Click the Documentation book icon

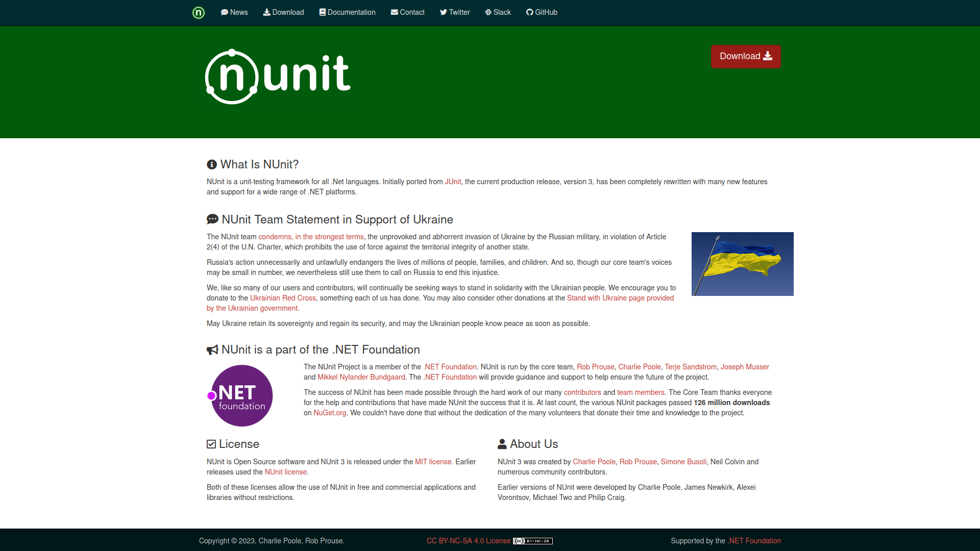pos(322,12)
